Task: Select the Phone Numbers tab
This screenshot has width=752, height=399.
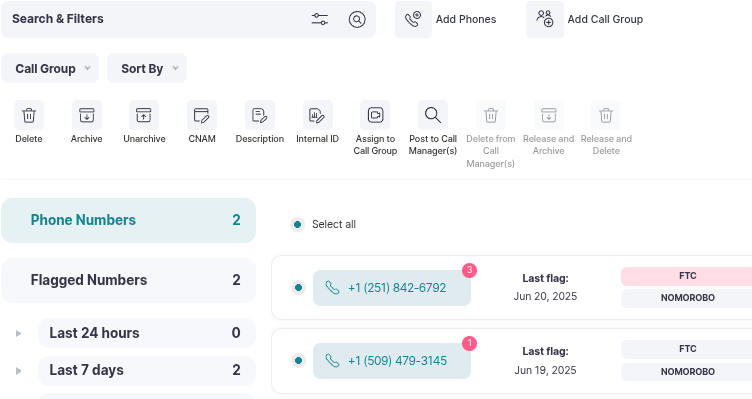Action: click(129, 220)
